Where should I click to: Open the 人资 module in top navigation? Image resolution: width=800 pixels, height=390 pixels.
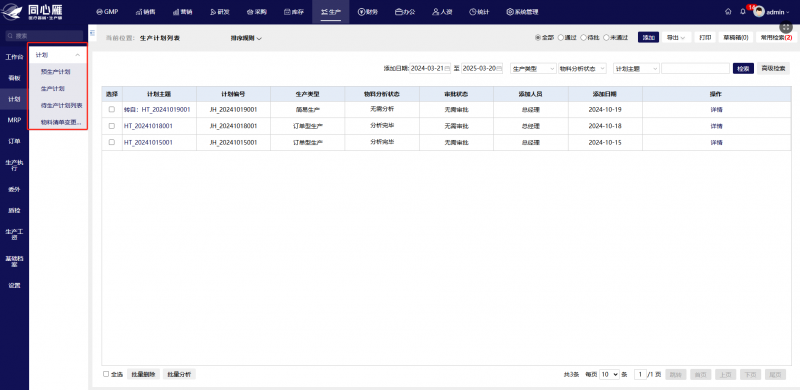[442, 12]
